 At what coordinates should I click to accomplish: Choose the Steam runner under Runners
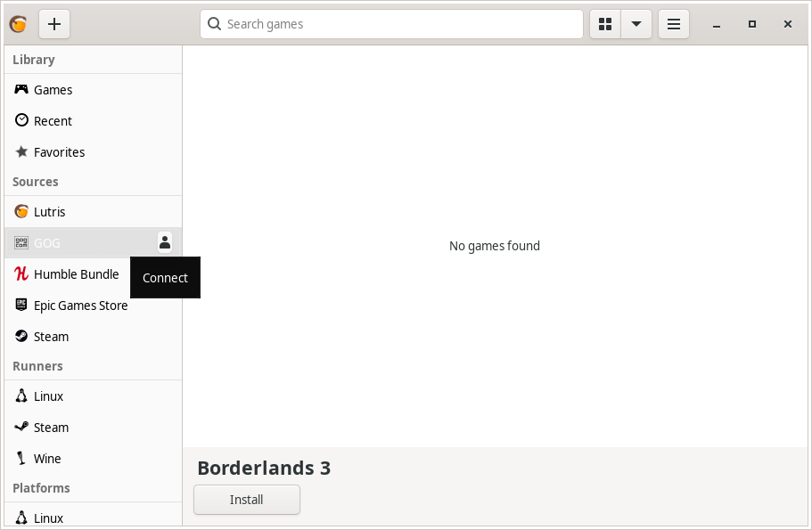(51, 427)
